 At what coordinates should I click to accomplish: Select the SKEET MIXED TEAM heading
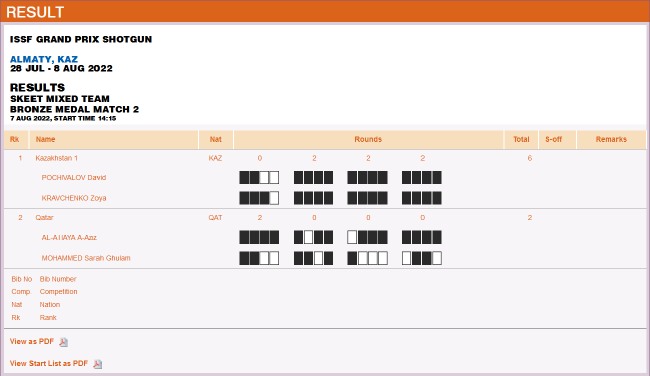pos(60,99)
